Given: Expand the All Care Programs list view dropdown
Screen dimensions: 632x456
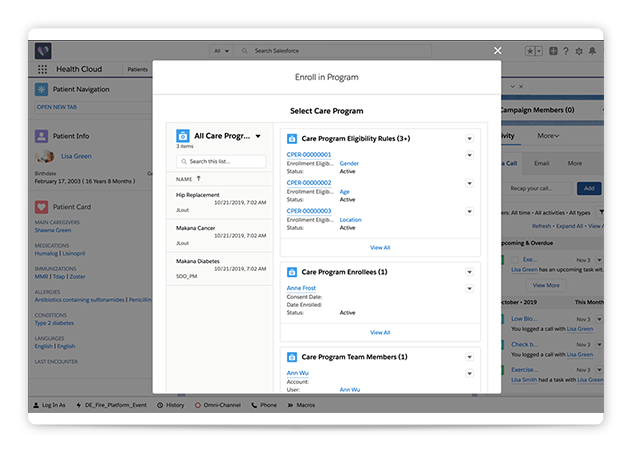Looking at the screenshot, I should pos(258,135).
